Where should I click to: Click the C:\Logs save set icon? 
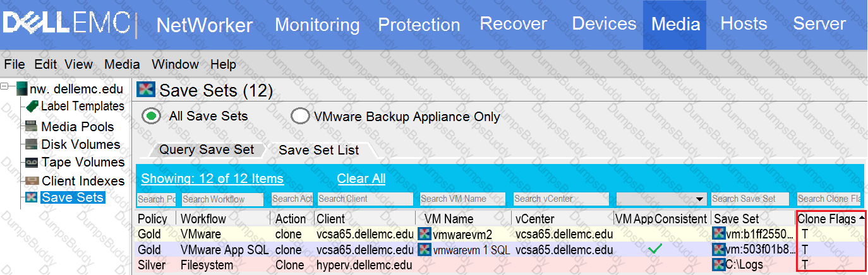click(718, 264)
